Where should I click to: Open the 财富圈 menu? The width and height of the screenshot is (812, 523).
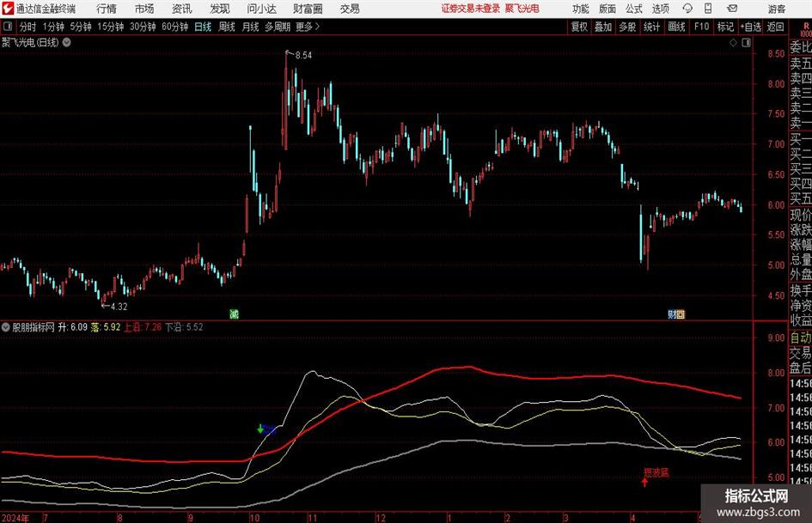pos(308,9)
